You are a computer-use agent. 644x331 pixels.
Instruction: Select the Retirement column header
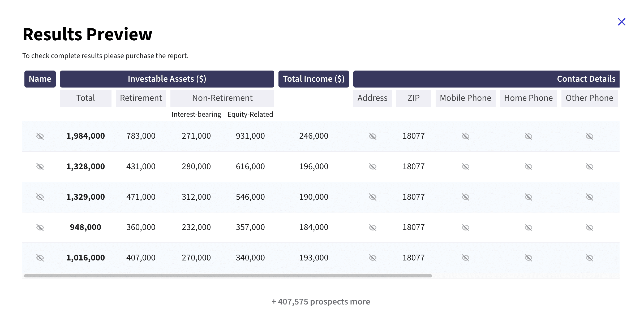tap(141, 98)
